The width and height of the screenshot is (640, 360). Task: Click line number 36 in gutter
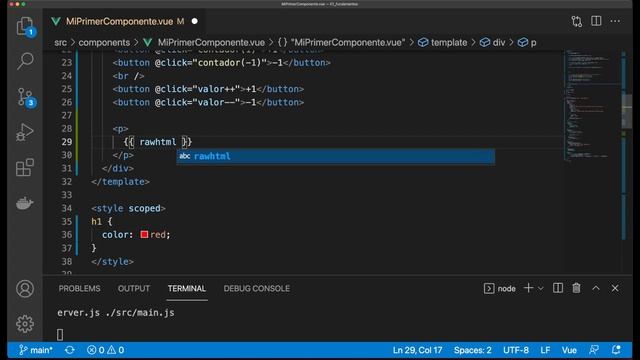coord(67,235)
